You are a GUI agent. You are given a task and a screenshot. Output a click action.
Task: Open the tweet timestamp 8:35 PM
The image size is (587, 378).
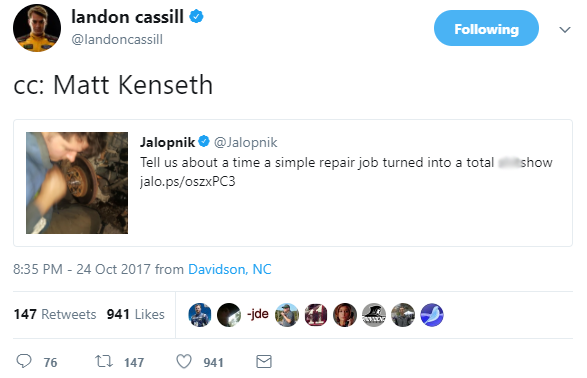tap(38, 269)
